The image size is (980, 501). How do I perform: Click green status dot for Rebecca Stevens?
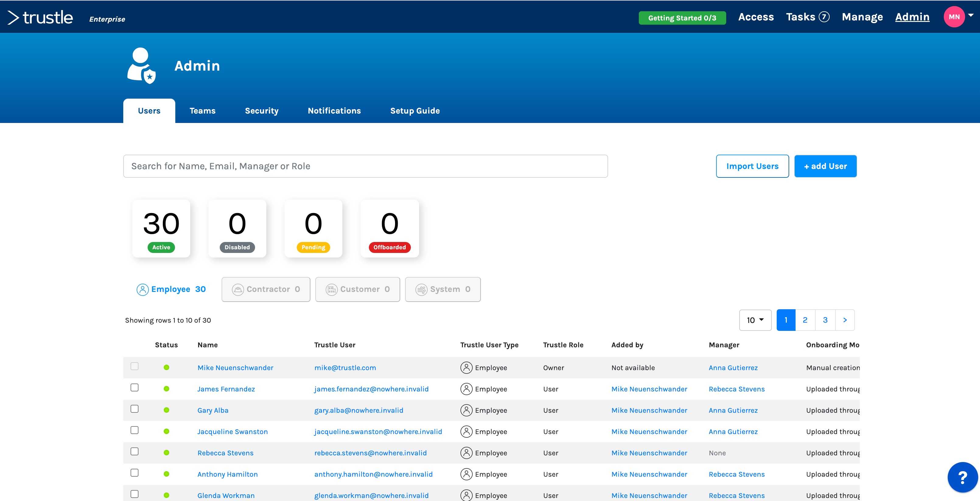tap(166, 453)
